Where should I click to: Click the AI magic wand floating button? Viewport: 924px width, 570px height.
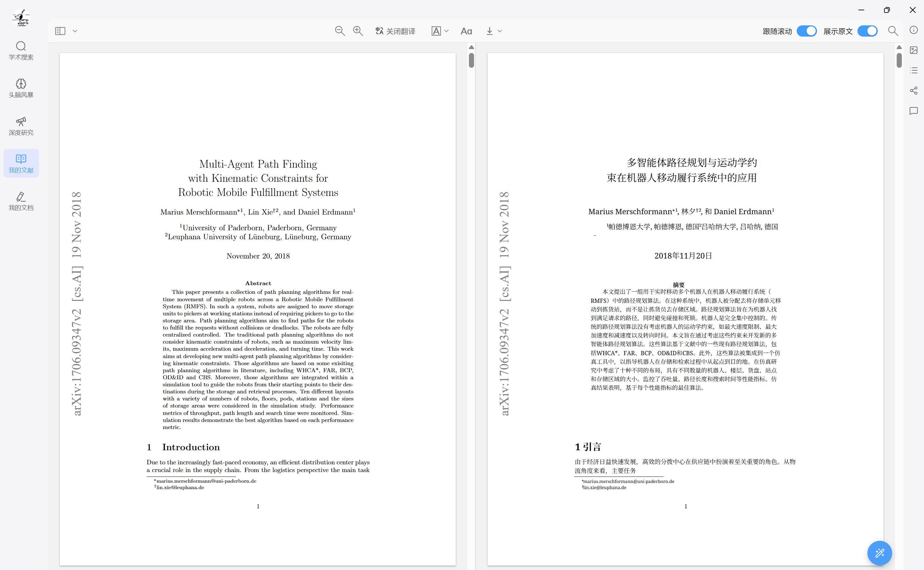point(879,553)
